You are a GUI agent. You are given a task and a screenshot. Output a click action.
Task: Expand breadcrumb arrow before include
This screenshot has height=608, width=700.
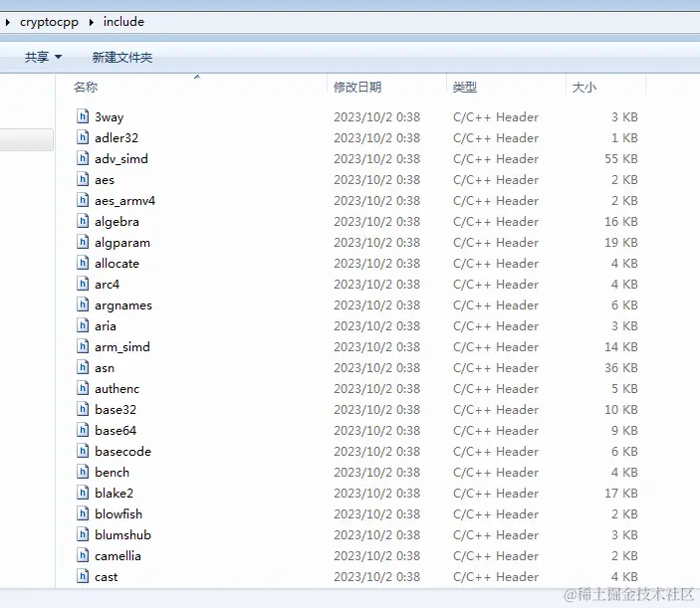tap(91, 22)
